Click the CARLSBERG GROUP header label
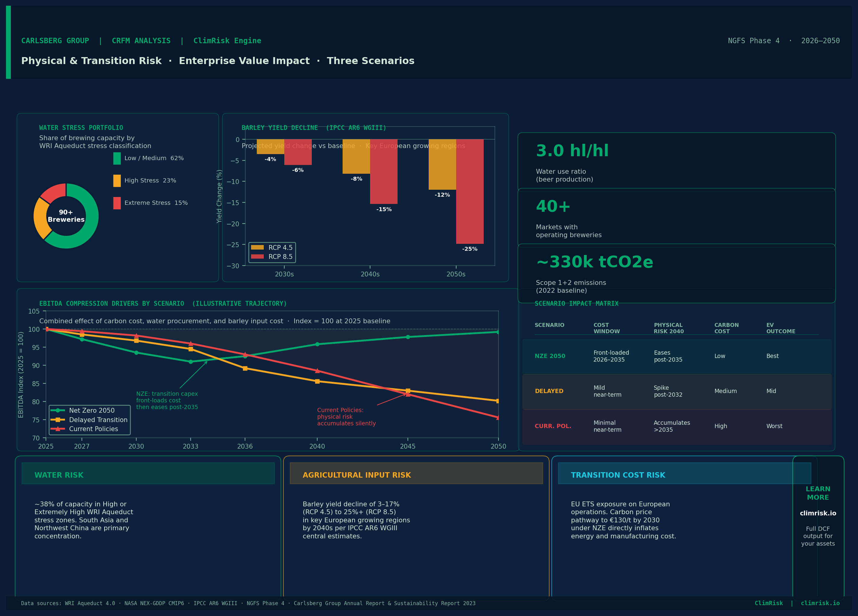The image size is (858, 616). coord(55,41)
